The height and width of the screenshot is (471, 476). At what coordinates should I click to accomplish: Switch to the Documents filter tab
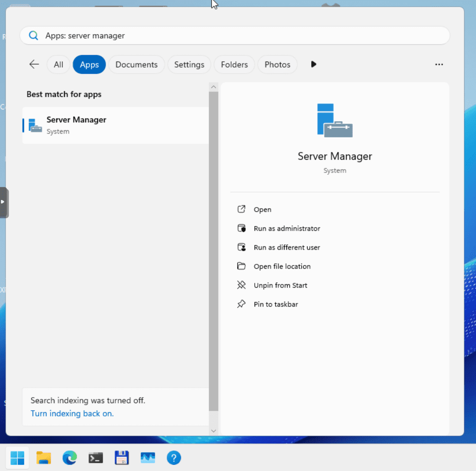pos(136,64)
